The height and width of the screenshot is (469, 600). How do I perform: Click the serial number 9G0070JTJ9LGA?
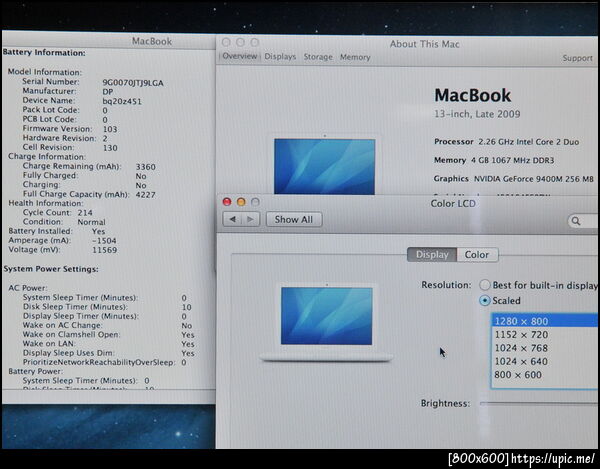(133, 83)
